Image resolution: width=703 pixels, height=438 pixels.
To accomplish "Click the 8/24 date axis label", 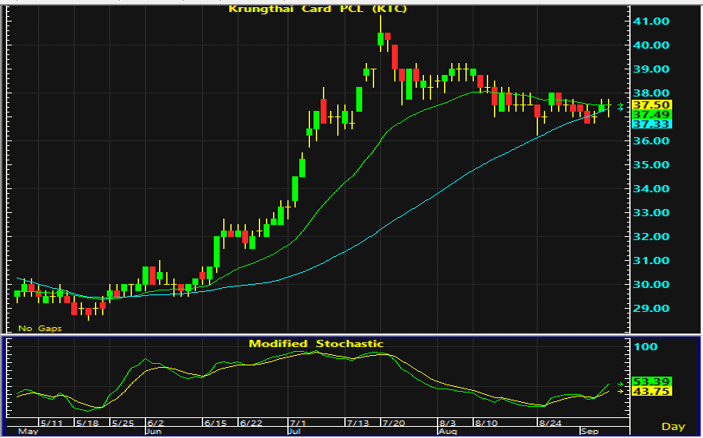I will pyautogui.click(x=551, y=423).
